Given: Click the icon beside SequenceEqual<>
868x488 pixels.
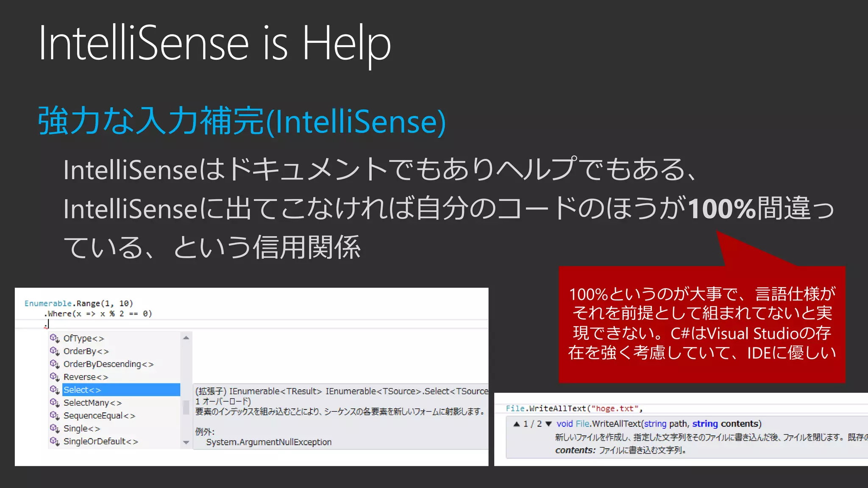Looking at the screenshot, I should point(55,416).
